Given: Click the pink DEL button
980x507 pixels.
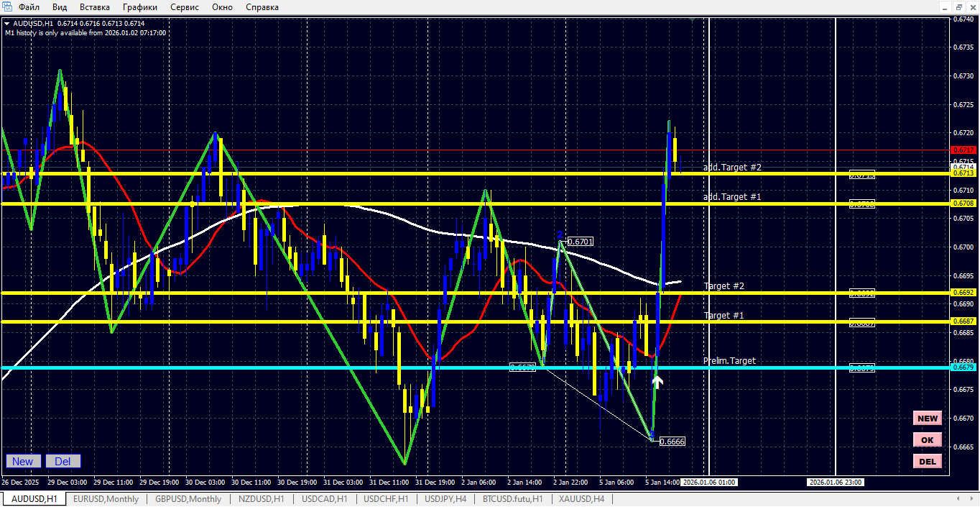Looking at the screenshot, I should pyautogui.click(x=928, y=461).
